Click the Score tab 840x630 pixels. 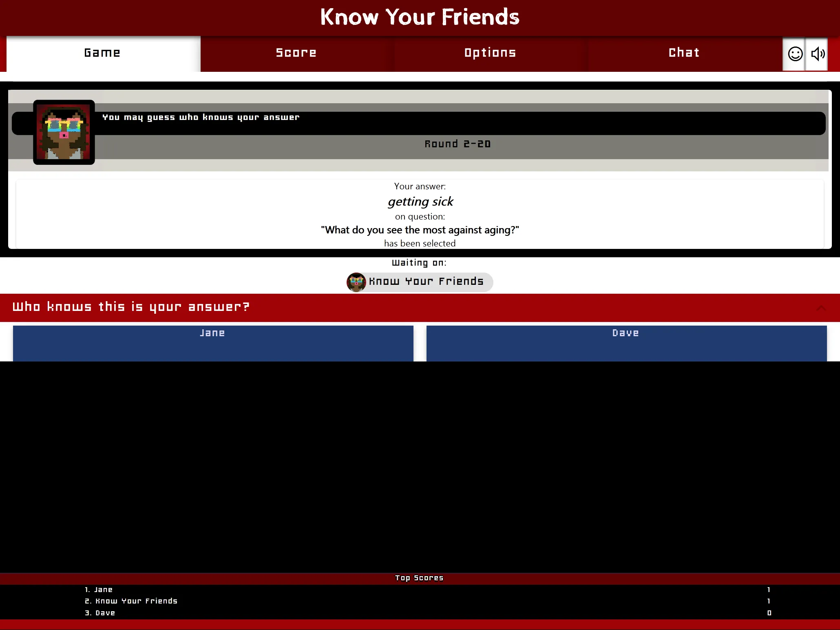tap(296, 53)
